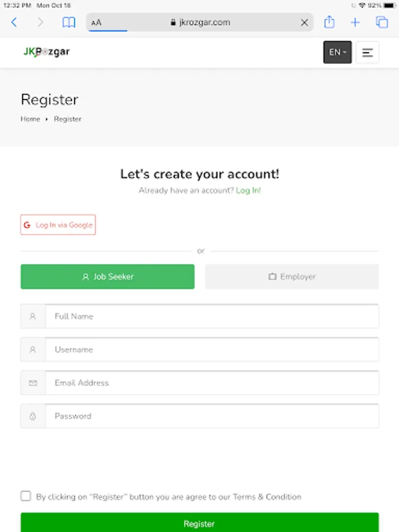Expand the EN language dropdown

(x=338, y=52)
